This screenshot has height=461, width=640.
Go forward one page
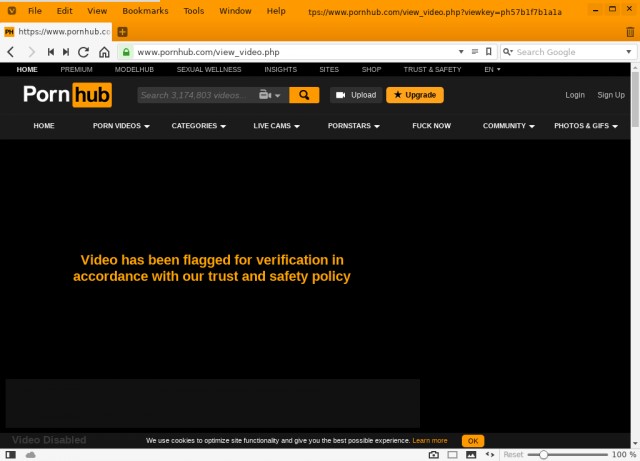point(31,52)
